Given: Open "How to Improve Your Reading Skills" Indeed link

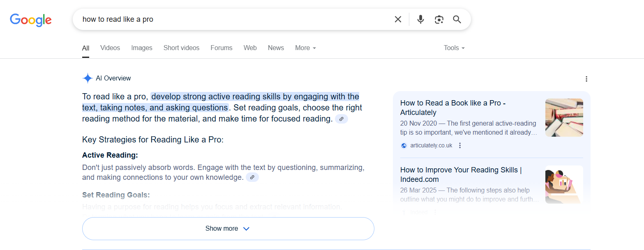Looking at the screenshot, I should (461, 174).
